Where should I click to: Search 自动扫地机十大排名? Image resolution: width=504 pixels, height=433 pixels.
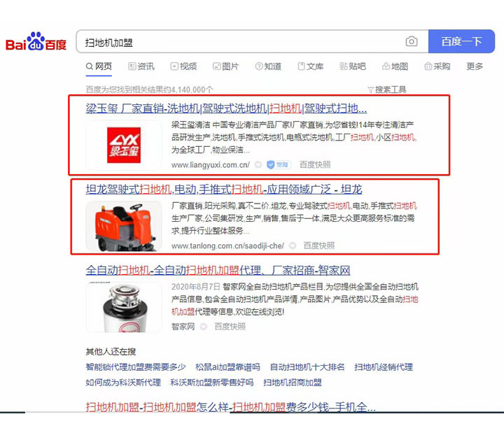[x=307, y=367]
